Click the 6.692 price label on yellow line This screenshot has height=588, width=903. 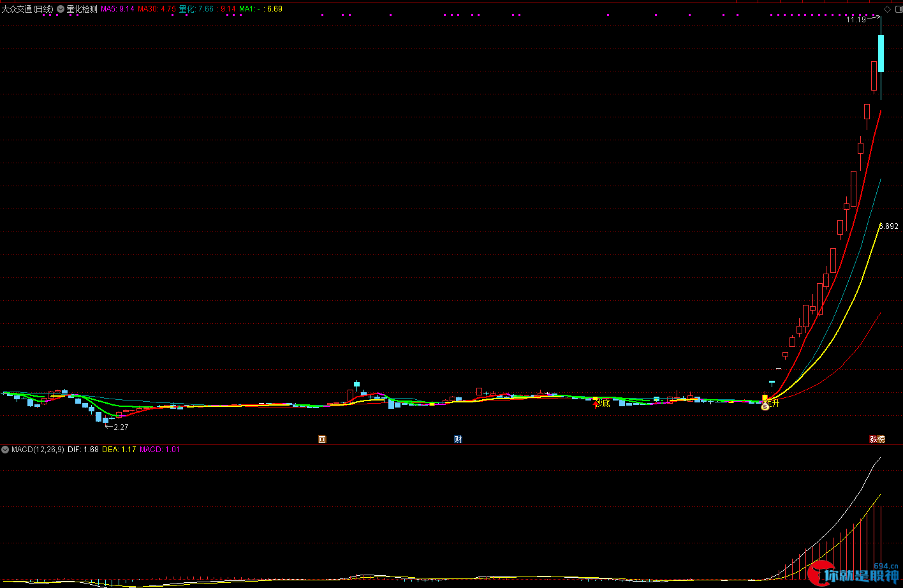[889, 226]
